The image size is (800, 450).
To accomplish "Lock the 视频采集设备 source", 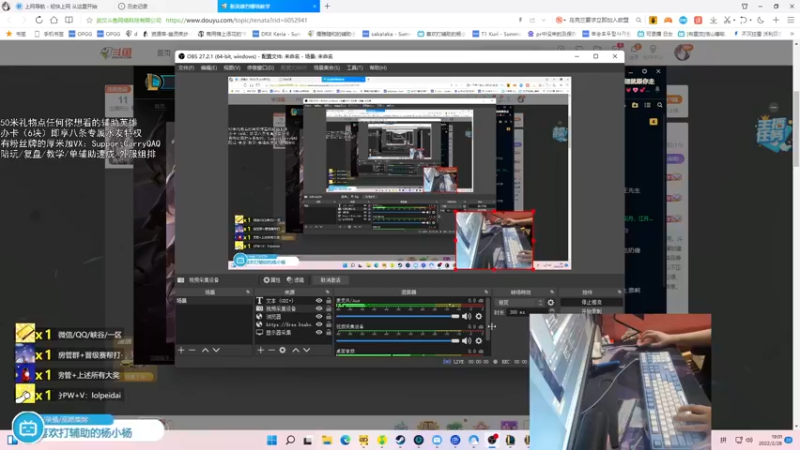I will pos(329,309).
